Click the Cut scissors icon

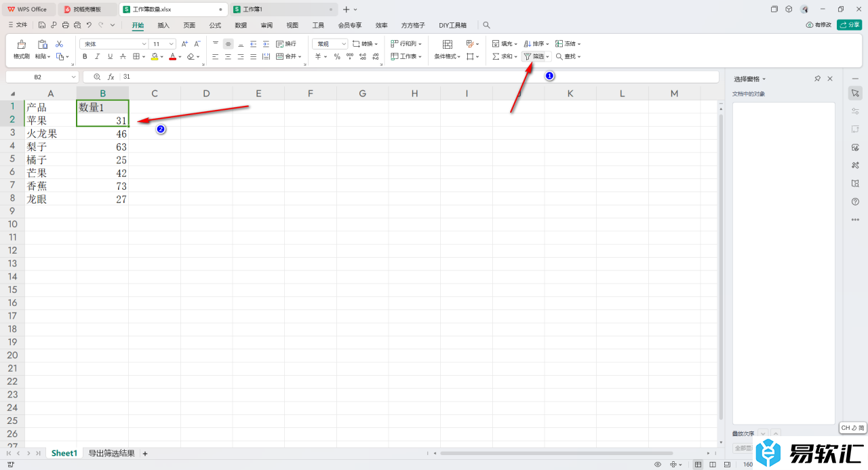(x=59, y=43)
